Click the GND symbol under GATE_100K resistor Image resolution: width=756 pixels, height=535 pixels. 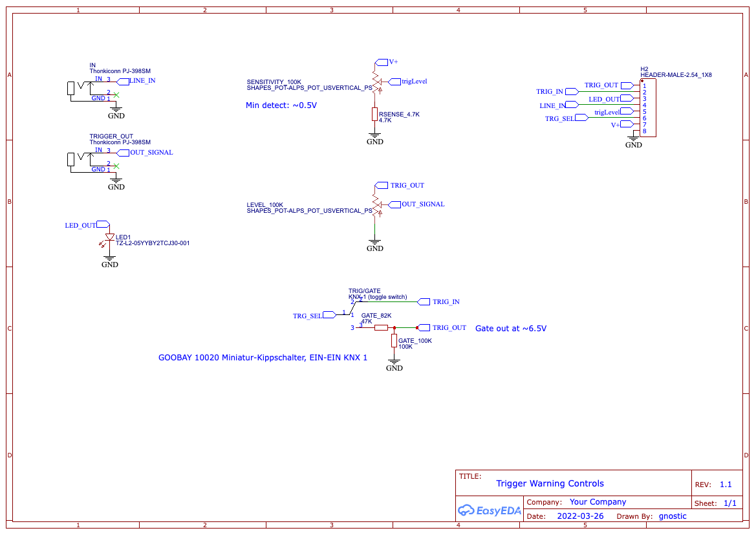[394, 365]
